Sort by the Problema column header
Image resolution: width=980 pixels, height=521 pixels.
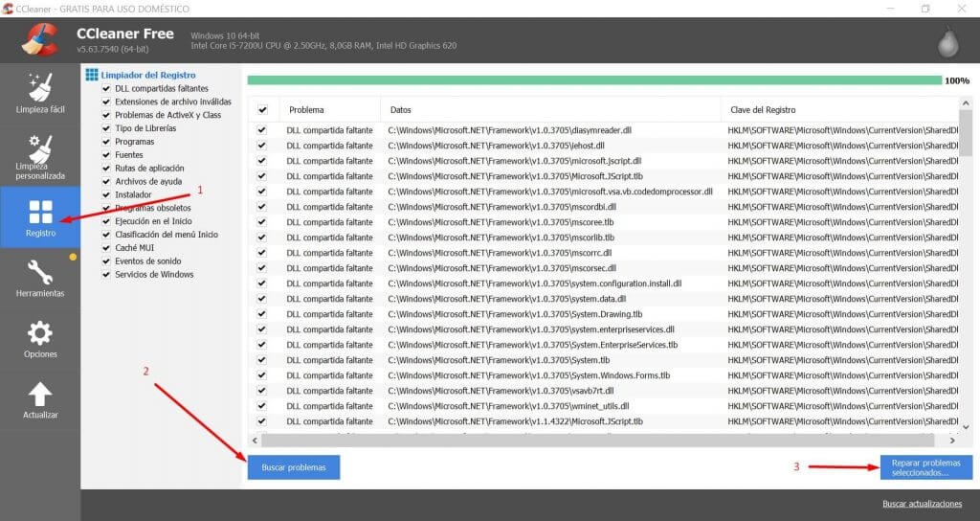(329, 109)
